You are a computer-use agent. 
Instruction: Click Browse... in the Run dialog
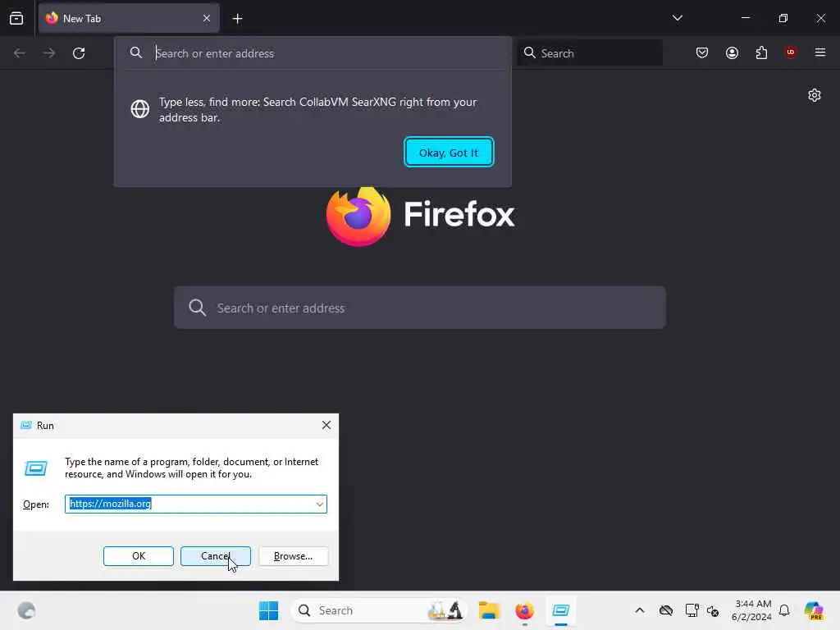coord(293,556)
